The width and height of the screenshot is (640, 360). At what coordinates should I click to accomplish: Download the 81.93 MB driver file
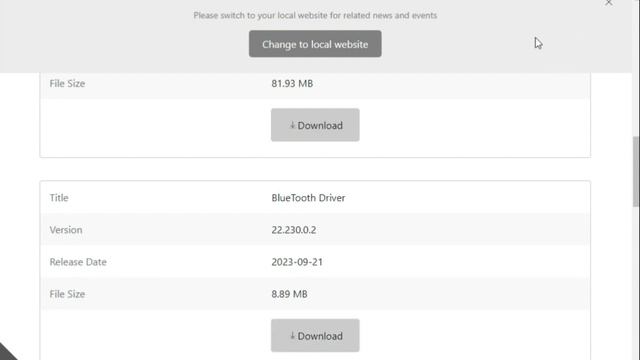click(x=315, y=125)
